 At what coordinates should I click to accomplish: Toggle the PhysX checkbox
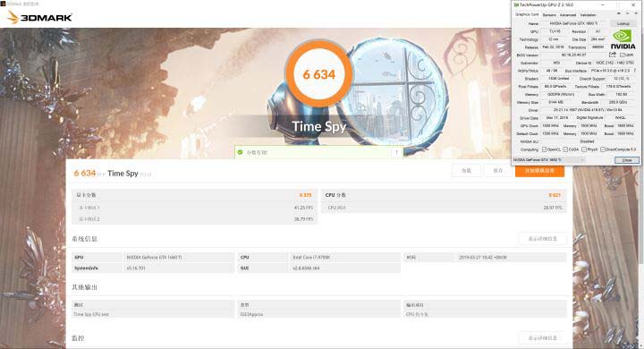(x=584, y=149)
